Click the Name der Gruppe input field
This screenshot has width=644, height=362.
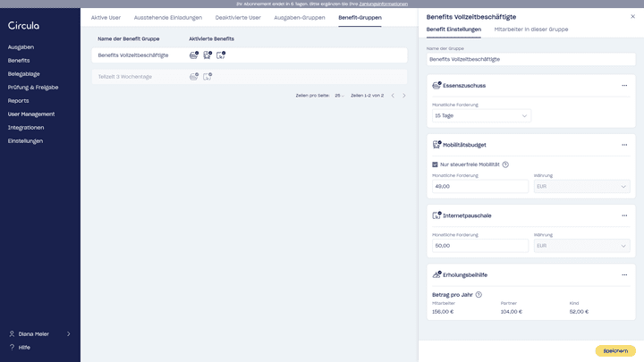coord(530,59)
